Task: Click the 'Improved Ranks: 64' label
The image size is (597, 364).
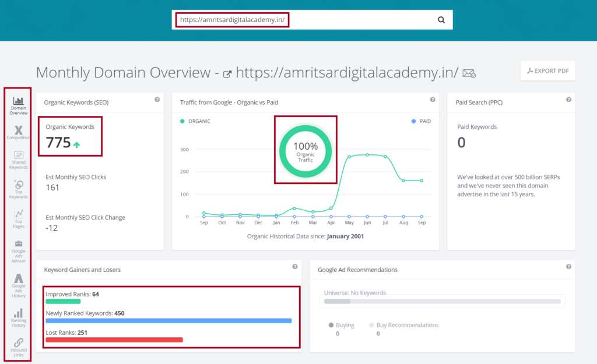Action: (x=72, y=294)
